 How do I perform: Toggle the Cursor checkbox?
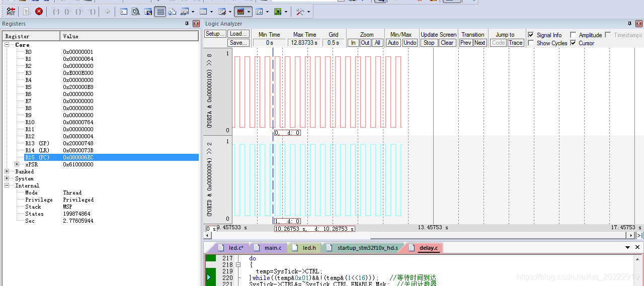click(x=573, y=43)
